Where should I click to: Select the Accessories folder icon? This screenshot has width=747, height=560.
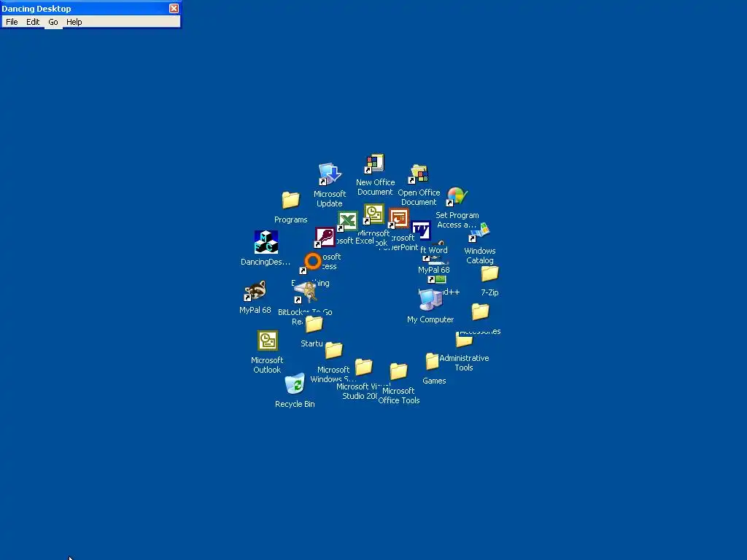tap(480, 312)
